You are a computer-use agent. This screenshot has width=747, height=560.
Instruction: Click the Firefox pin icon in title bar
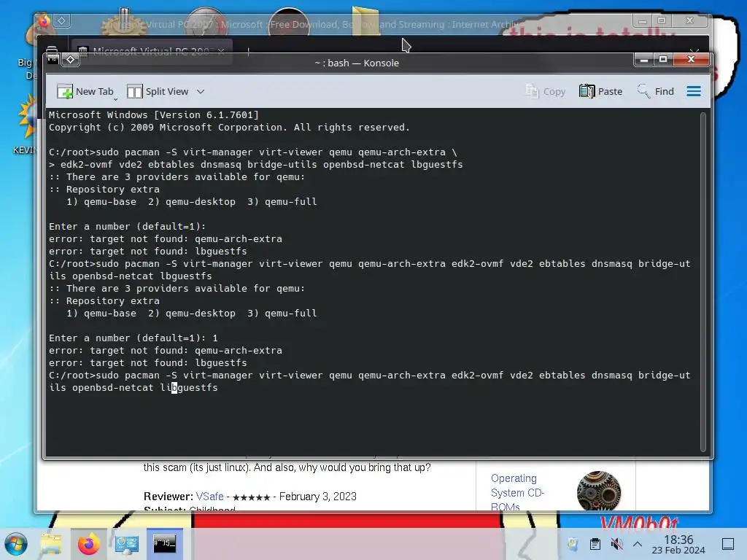tap(62, 21)
